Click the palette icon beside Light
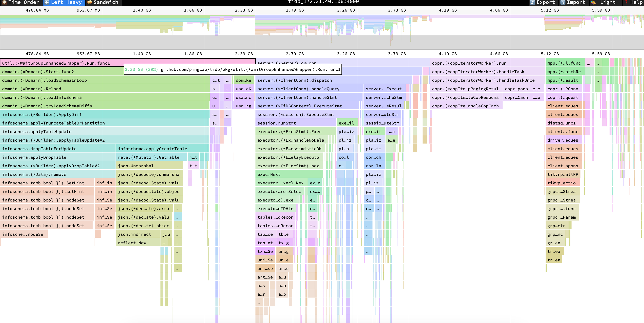Screen dimensions: 644x323 (x=593, y=2)
